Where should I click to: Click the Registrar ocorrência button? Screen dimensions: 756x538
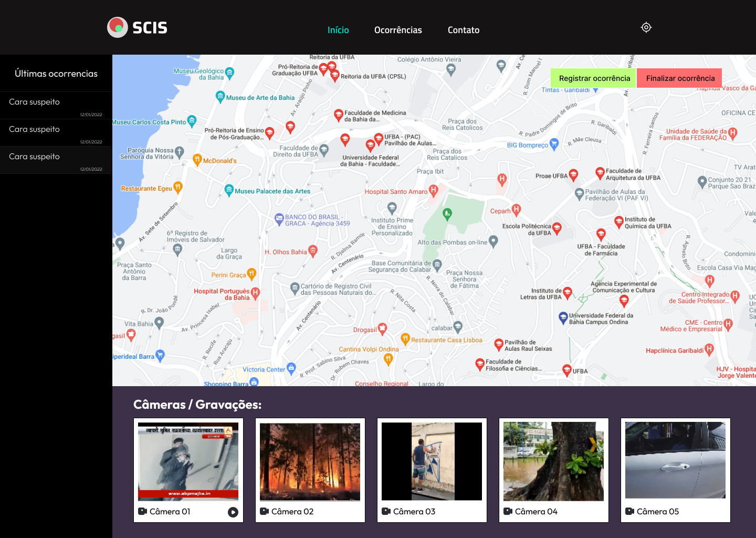(x=594, y=78)
